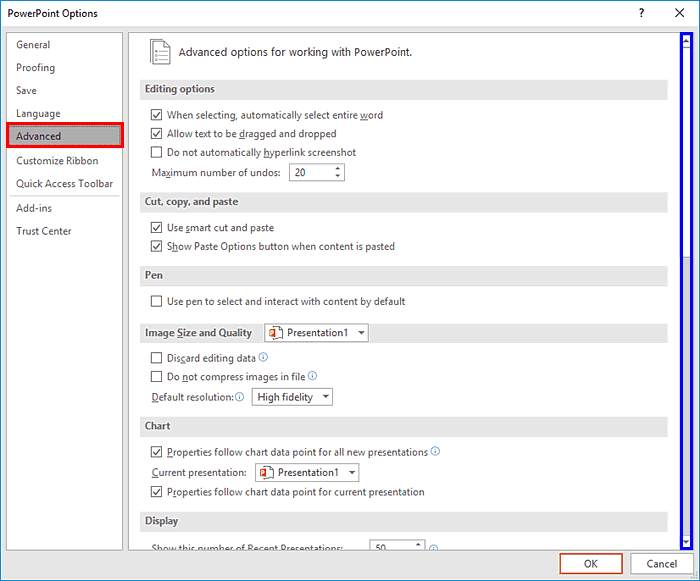Enable Use pen to select and interact
Image resolution: width=700 pixels, height=581 pixels.
click(156, 301)
